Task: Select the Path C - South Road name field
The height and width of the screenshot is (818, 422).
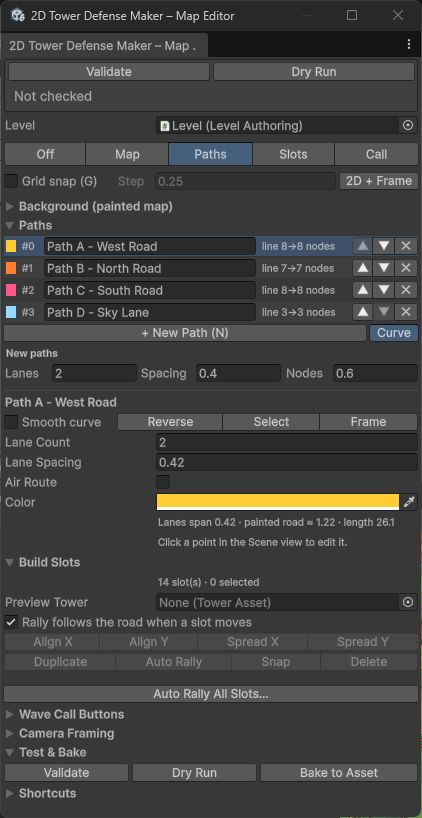Action: tap(150, 290)
